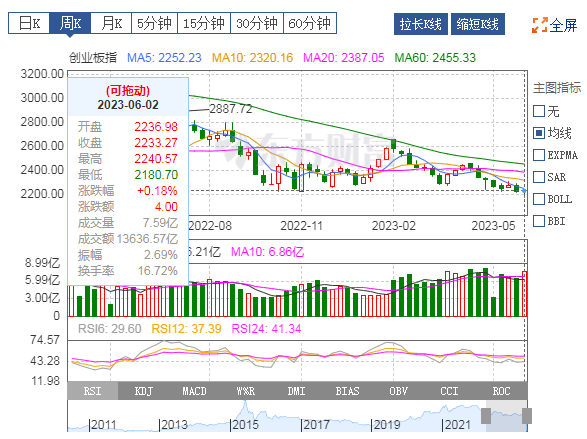Click the 拉长K线 button

click(420, 24)
